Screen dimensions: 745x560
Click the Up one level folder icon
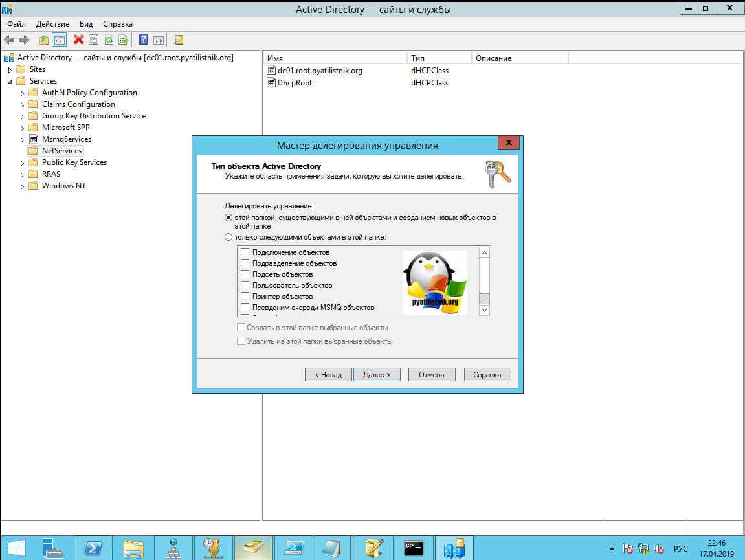44,40
